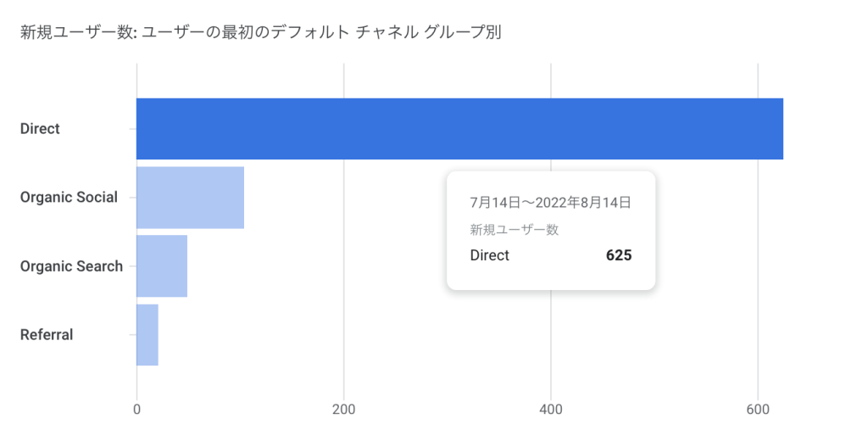Click the 400 axis tick label
868x447 pixels.
[551, 410]
